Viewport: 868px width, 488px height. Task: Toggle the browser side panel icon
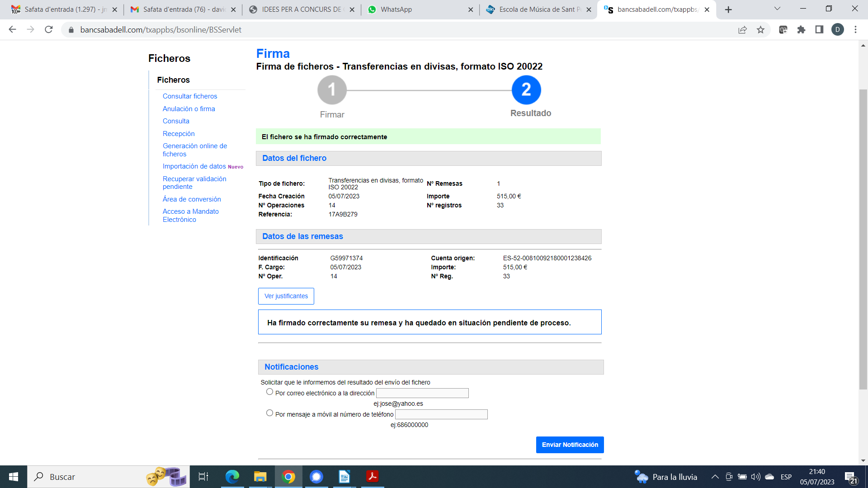coord(819,30)
